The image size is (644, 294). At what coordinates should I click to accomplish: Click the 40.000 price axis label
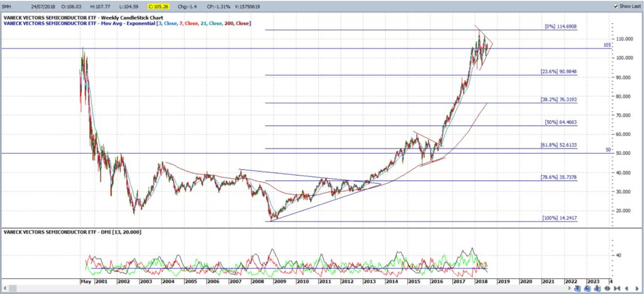click(x=625, y=172)
